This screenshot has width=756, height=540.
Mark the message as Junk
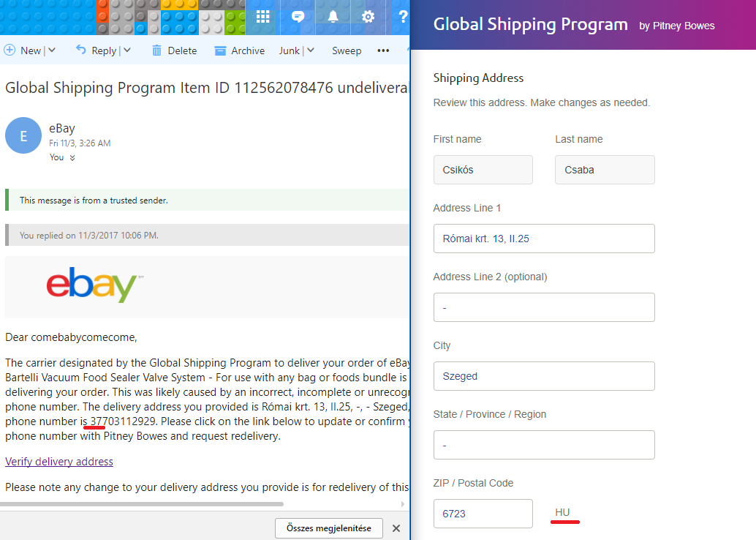pyautogui.click(x=290, y=50)
